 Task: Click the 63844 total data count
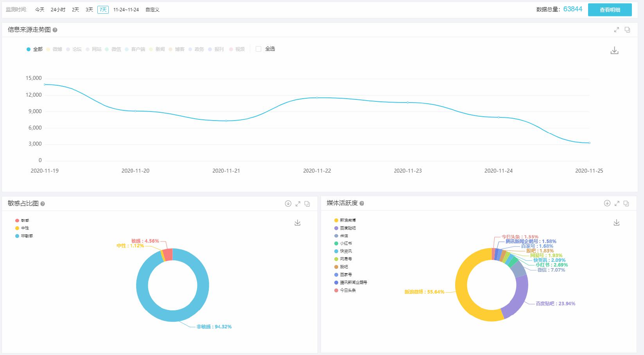[572, 9]
